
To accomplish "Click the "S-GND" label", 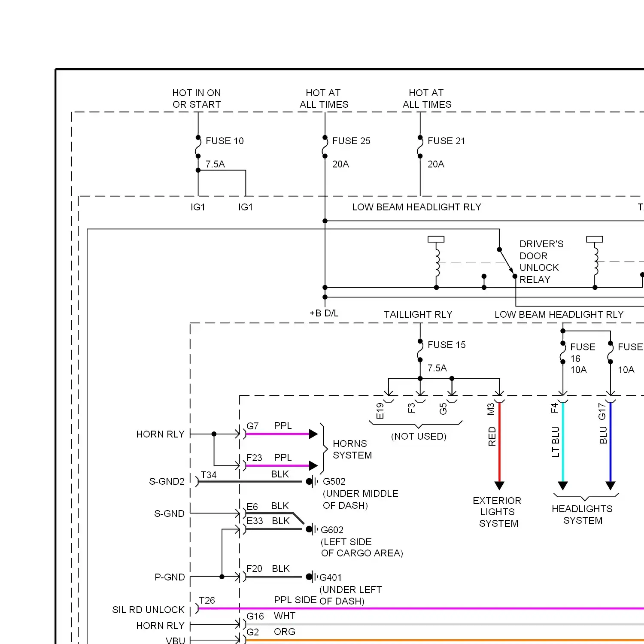I will click(169, 513).
